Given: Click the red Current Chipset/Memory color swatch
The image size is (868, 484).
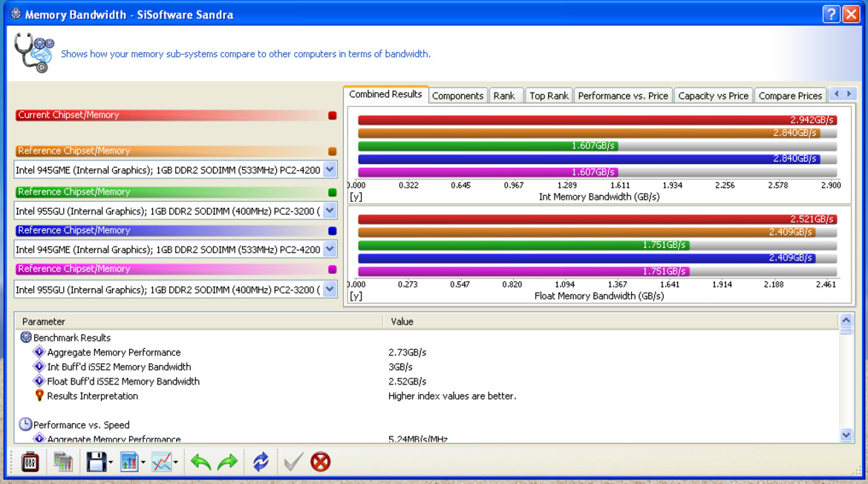Looking at the screenshot, I should (332, 115).
